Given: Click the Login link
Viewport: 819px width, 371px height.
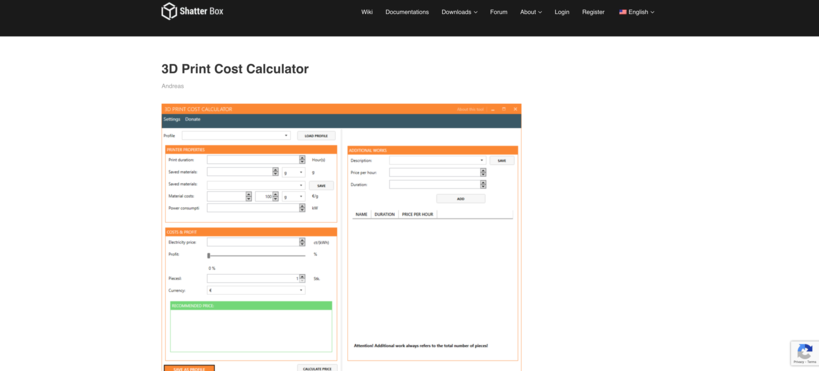Looking at the screenshot, I should click(561, 12).
